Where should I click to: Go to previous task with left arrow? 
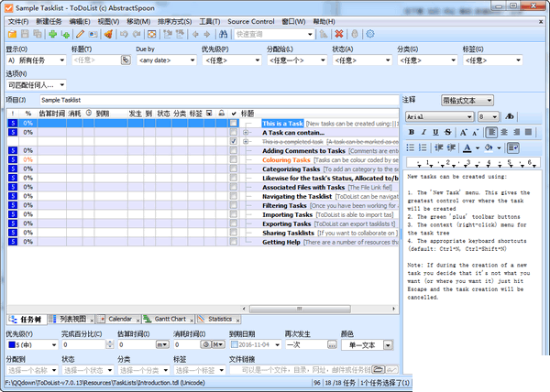tap(195, 34)
